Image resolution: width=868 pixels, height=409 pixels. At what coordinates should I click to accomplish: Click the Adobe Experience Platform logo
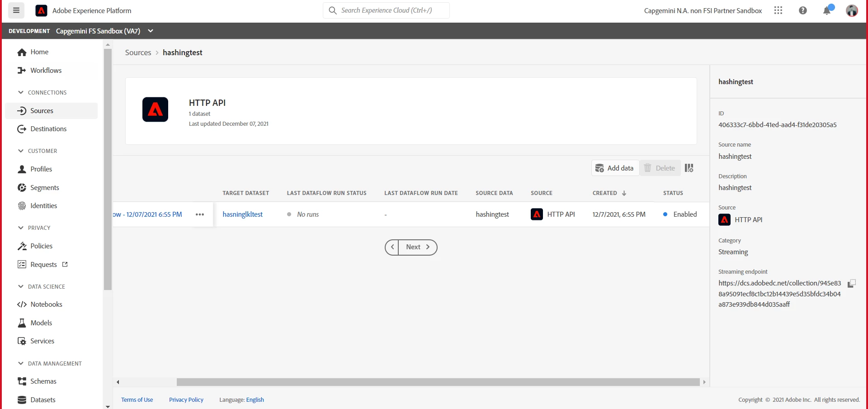(41, 10)
